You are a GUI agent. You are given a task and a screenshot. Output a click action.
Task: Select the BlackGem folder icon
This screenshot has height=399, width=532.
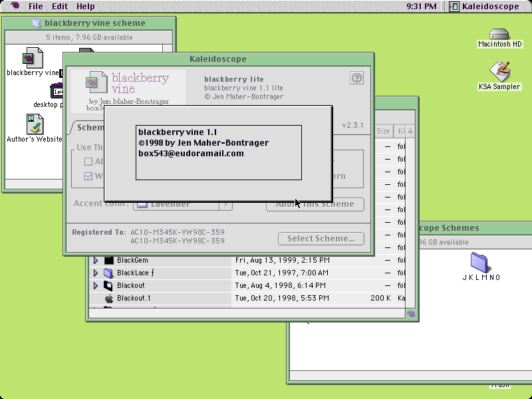pos(108,260)
